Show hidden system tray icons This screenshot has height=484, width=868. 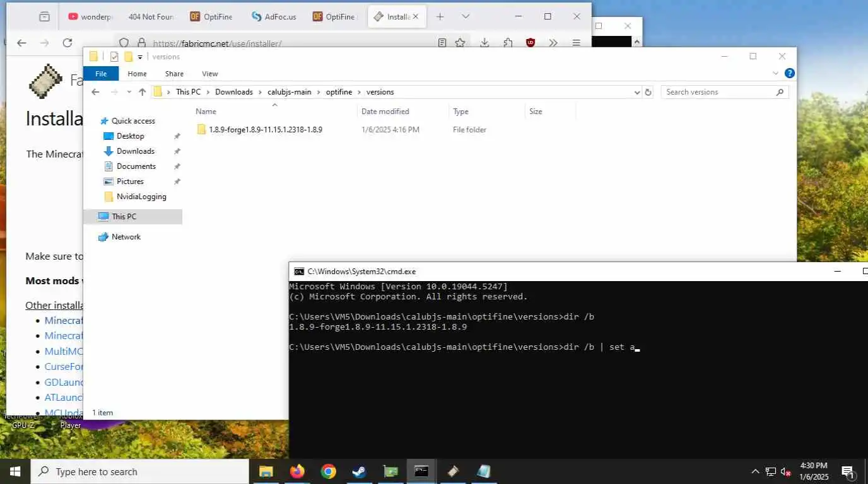755,471
